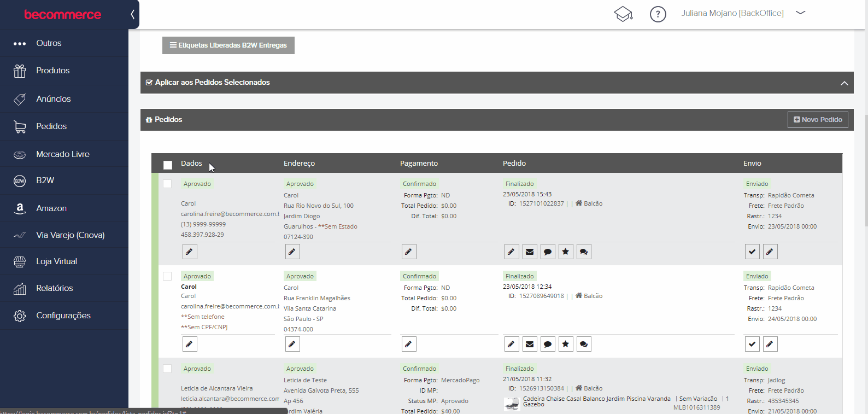Edit payment of second order with pencil
The height and width of the screenshot is (414, 868).
point(409,344)
